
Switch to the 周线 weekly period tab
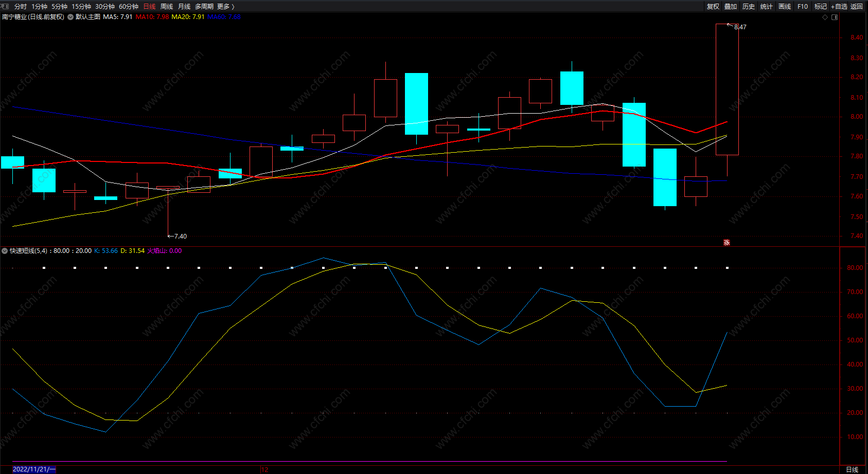click(167, 7)
